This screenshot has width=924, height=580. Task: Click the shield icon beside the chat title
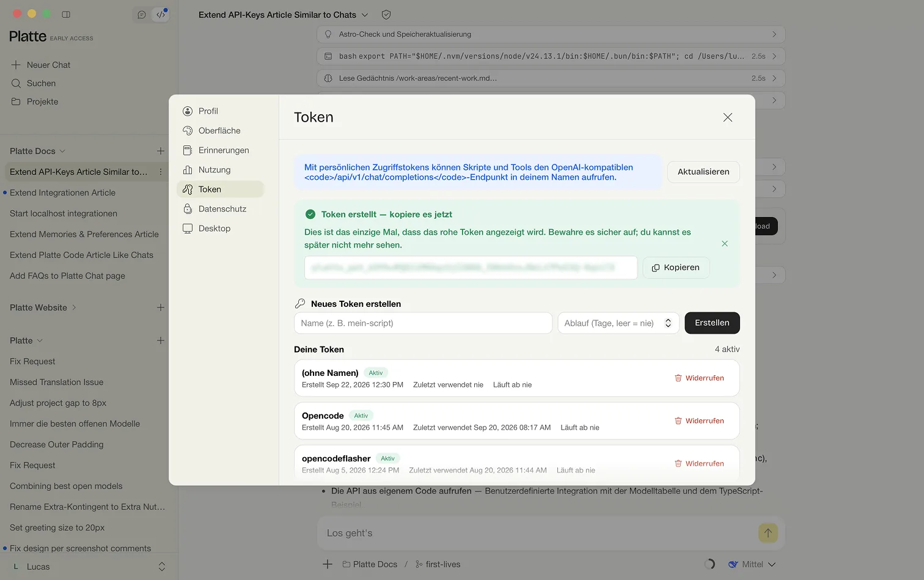pos(386,15)
